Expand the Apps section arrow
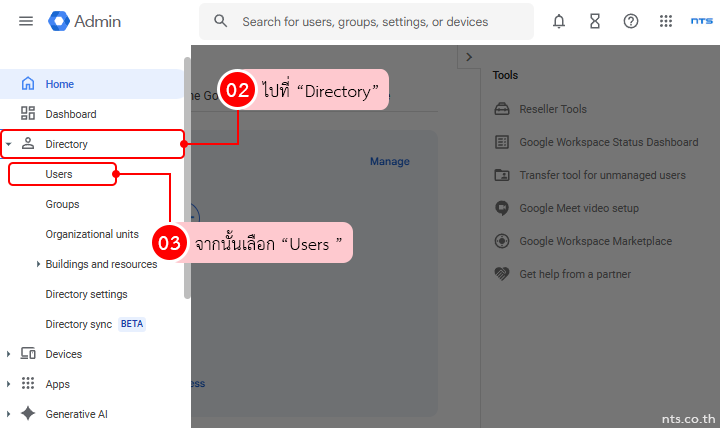 pos(9,384)
